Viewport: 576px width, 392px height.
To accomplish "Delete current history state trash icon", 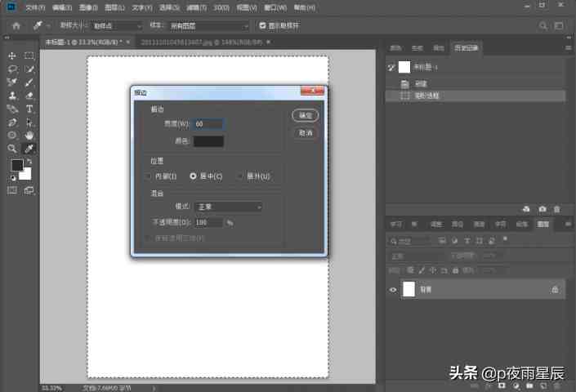I will point(557,209).
